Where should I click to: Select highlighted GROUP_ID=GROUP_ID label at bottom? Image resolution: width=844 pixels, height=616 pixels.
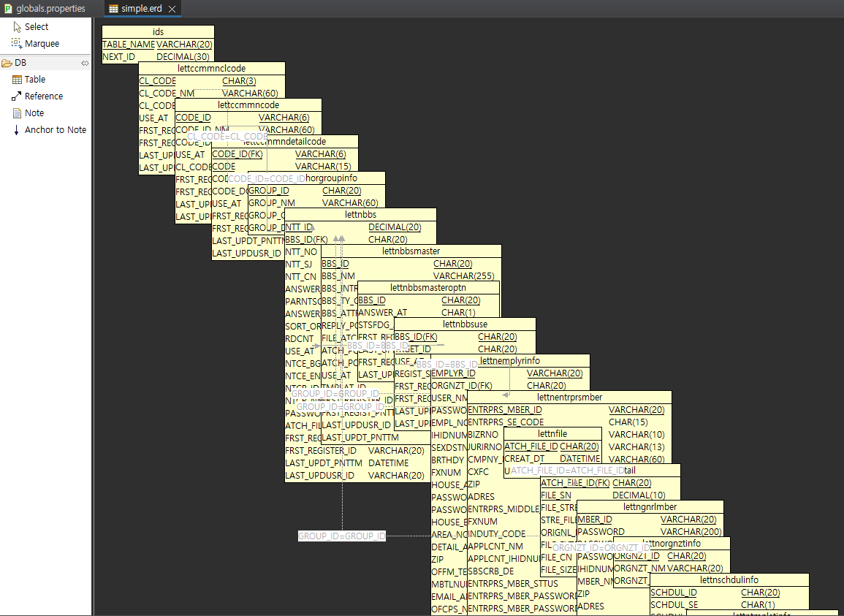click(x=342, y=536)
